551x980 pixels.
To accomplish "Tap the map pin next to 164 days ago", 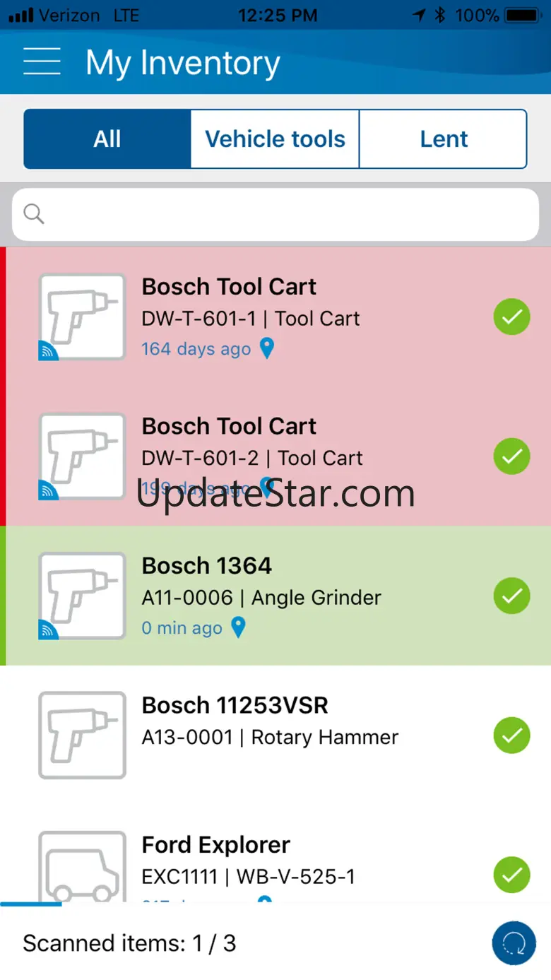I will click(x=266, y=348).
